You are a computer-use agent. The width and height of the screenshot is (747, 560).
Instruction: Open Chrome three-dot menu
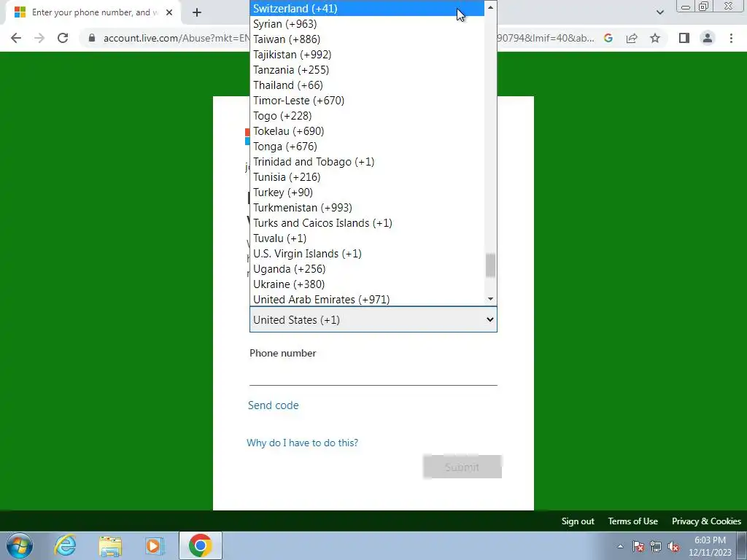click(x=731, y=38)
